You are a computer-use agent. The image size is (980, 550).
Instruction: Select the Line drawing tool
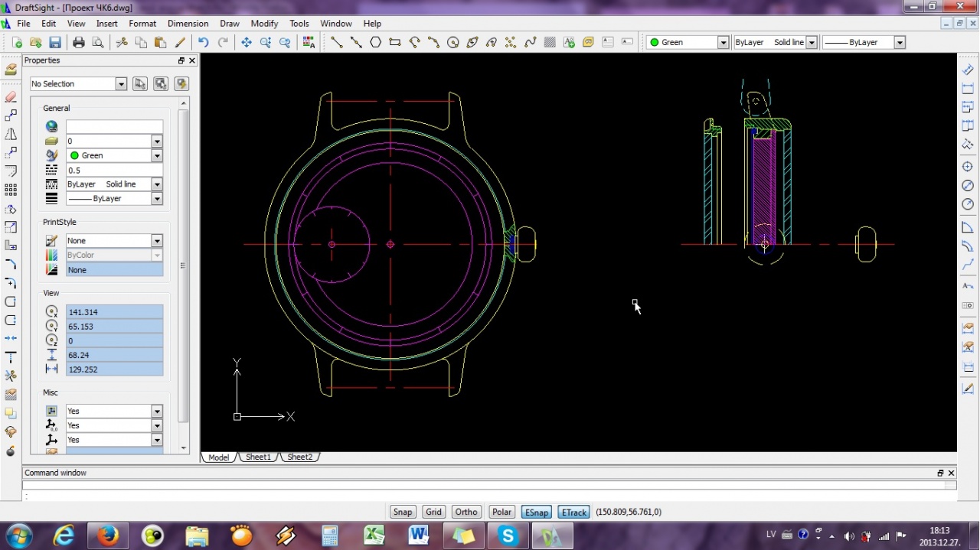[336, 43]
